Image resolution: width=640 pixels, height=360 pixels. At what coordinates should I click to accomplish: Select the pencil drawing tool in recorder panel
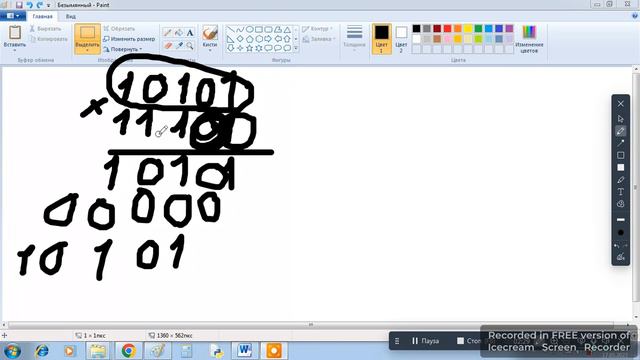tap(620, 131)
